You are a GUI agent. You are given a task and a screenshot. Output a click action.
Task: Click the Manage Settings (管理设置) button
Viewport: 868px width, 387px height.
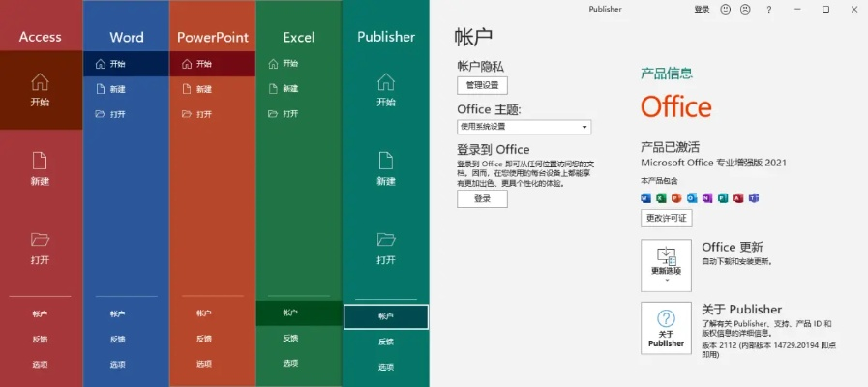point(482,86)
